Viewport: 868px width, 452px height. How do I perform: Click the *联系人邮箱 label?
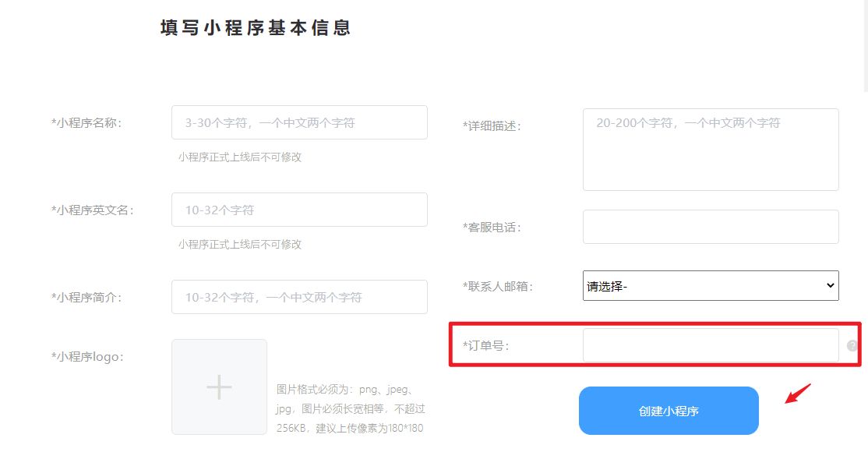click(x=498, y=286)
